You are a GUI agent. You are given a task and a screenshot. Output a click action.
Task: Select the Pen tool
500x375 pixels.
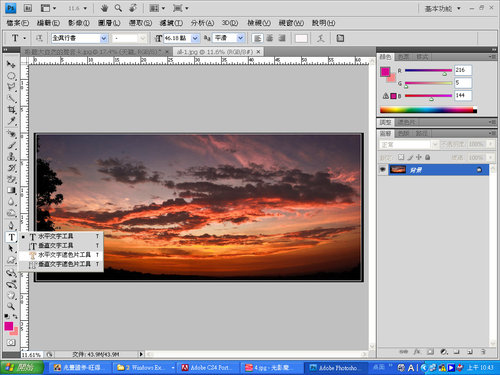click(x=11, y=225)
